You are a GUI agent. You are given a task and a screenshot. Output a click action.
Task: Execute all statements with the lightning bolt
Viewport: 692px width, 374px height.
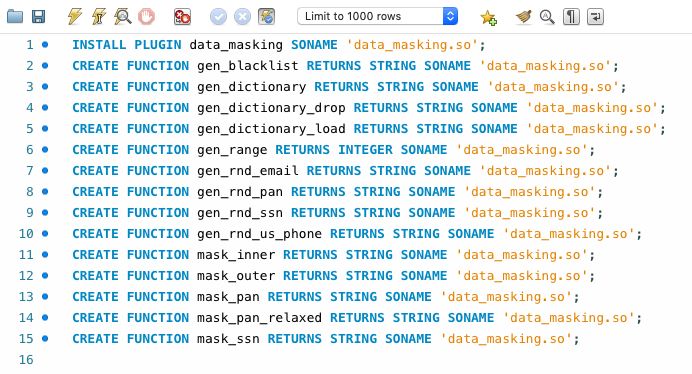click(x=75, y=17)
